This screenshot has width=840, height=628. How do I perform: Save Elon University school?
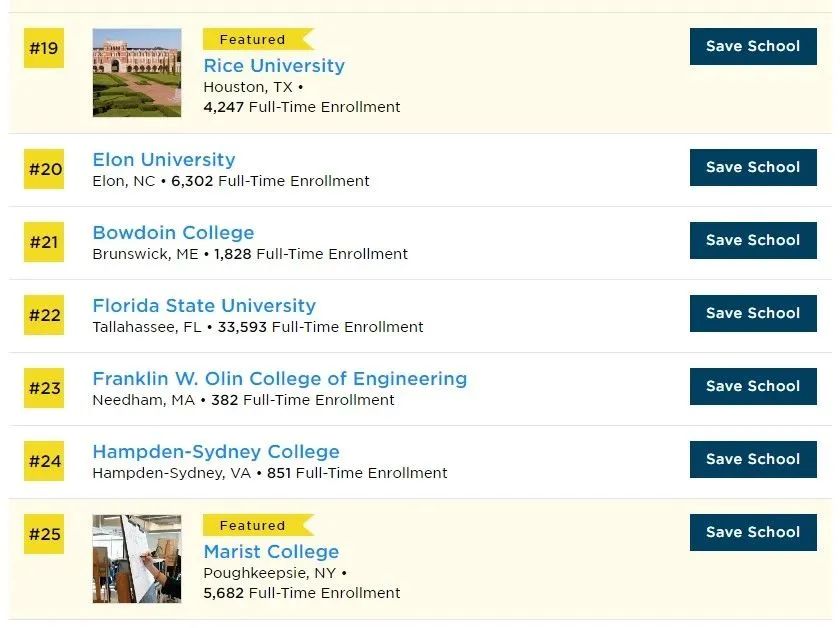click(753, 168)
